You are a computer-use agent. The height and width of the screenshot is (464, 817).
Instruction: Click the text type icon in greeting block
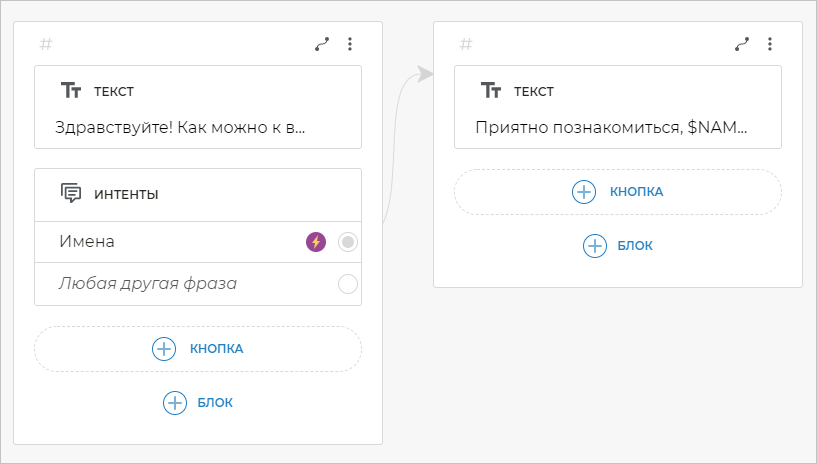(x=71, y=91)
